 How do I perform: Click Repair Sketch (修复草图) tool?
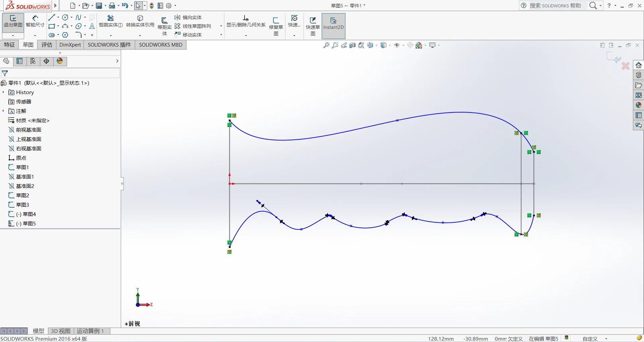tap(276, 26)
